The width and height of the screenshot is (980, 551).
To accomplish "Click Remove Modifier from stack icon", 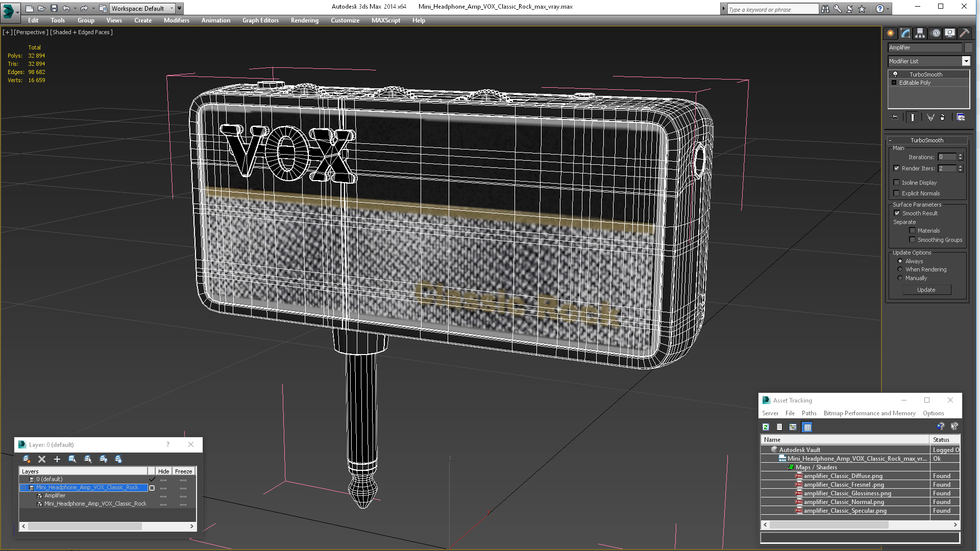I will (943, 117).
